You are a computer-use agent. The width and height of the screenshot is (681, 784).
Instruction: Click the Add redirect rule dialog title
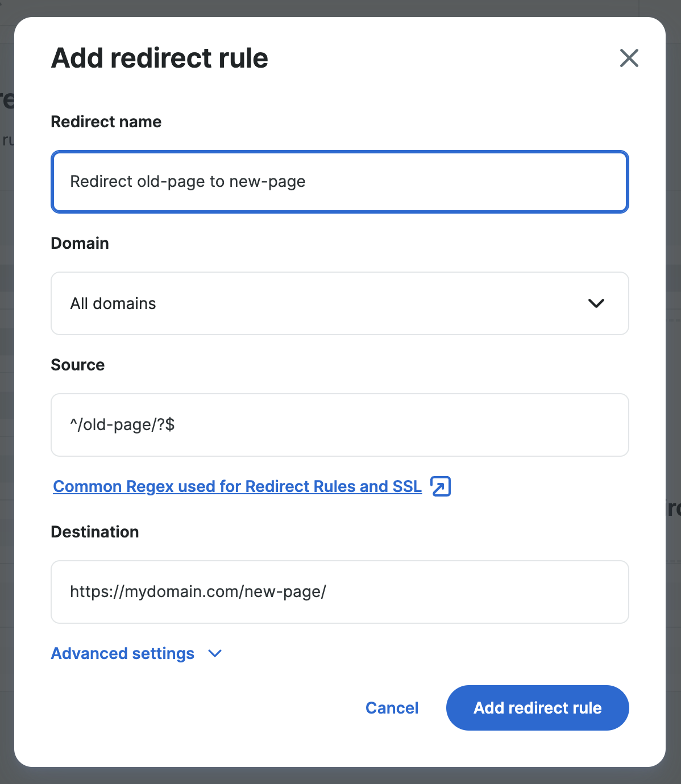[x=160, y=57]
